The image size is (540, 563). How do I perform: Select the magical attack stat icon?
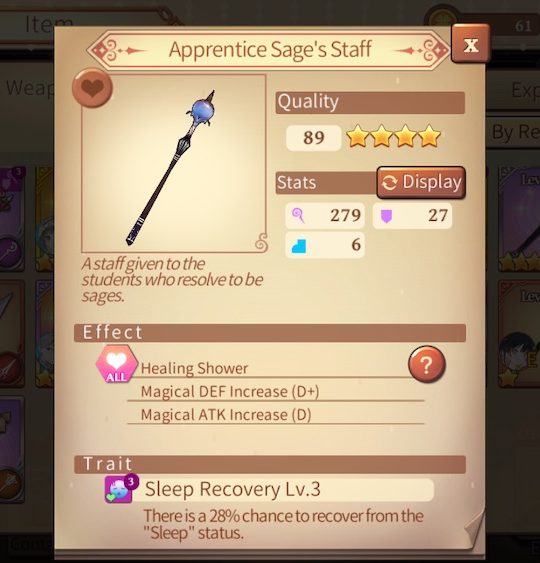pos(298,216)
